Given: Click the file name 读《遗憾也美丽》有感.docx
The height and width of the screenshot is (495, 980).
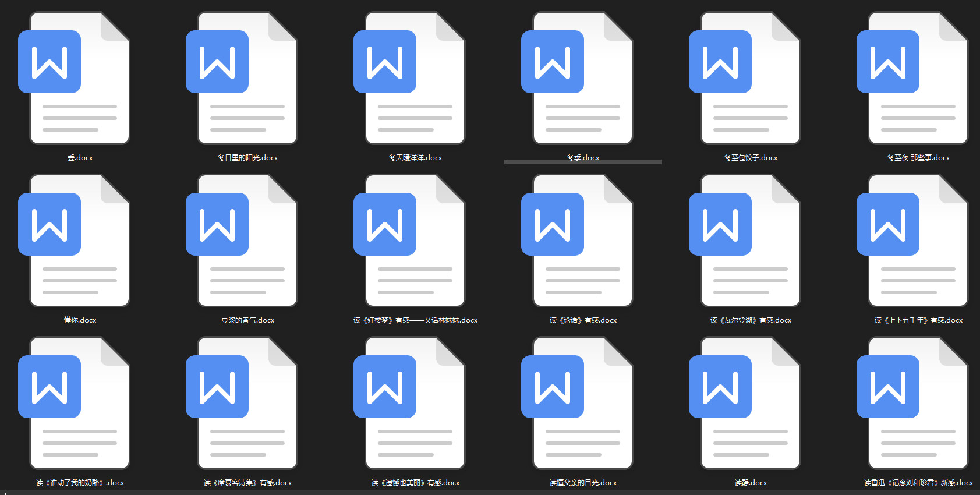Looking at the screenshot, I should click(x=416, y=482).
